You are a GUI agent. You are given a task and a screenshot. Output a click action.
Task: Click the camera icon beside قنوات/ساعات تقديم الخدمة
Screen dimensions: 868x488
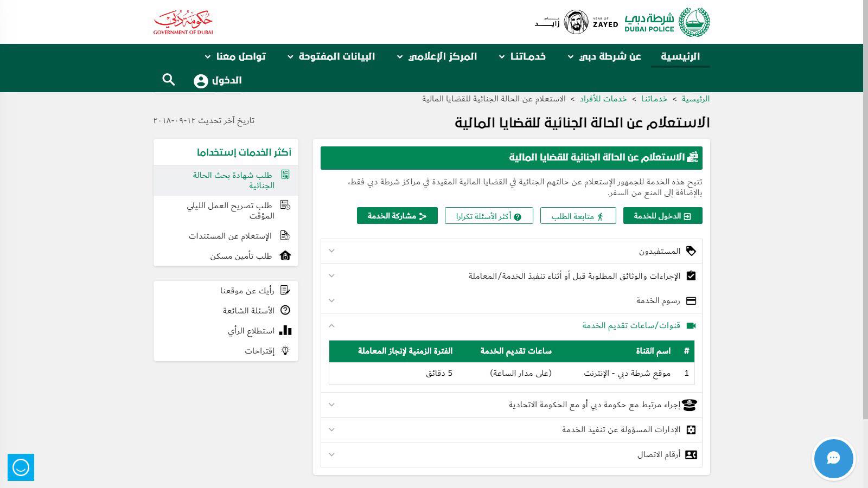691,325
